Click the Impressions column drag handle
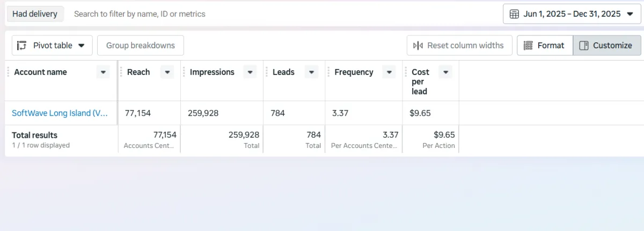This screenshot has height=231, width=644. (184, 72)
